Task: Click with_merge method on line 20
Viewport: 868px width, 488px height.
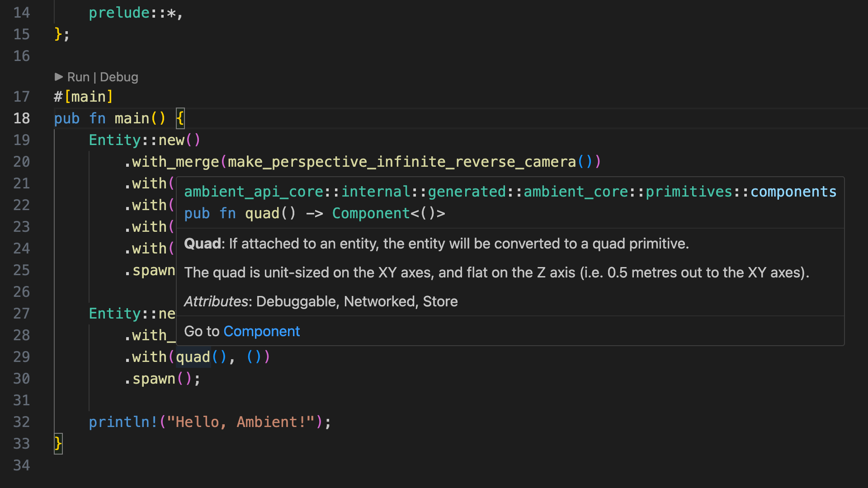Action: [175, 162]
